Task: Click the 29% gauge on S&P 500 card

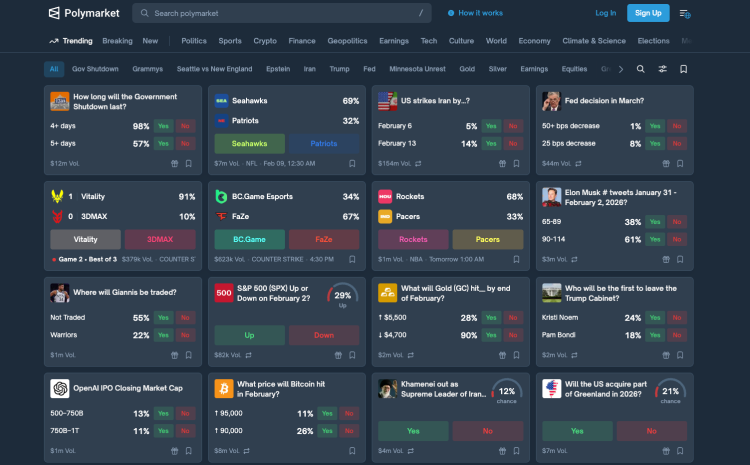Action: (x=342, y=298)
